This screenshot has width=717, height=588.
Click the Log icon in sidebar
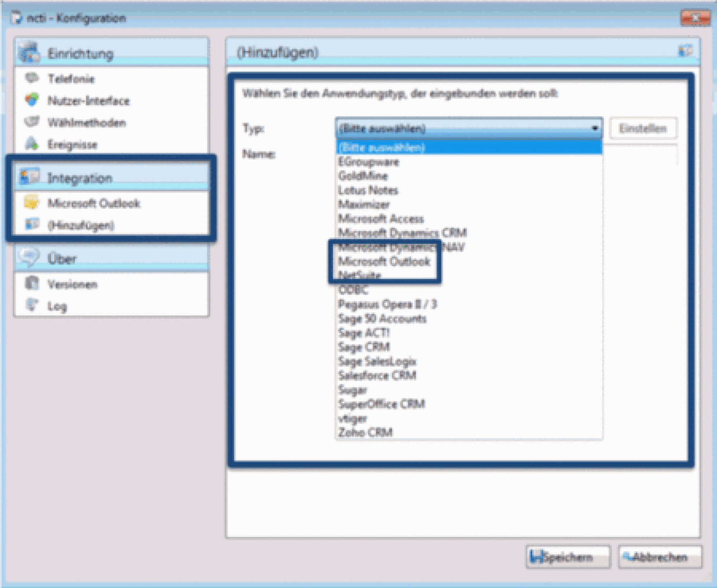[x=32, y=305]
